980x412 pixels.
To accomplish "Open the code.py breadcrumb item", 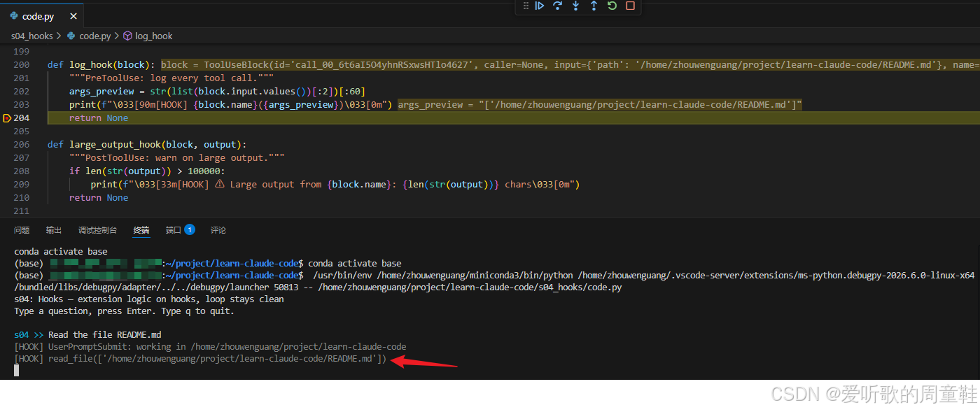I will [94, 36].
